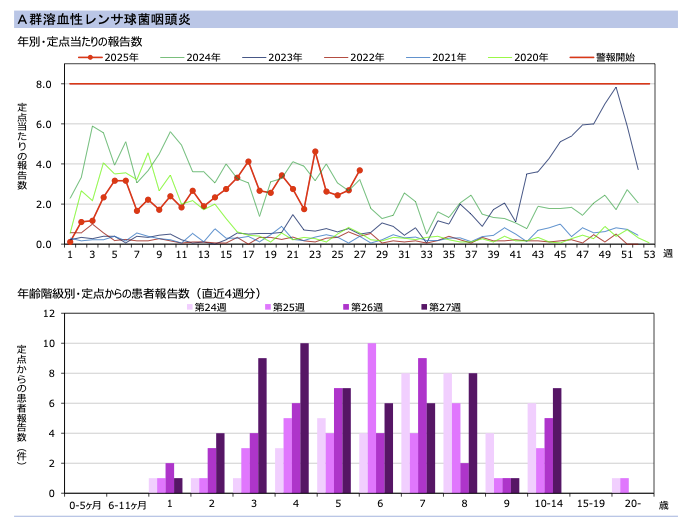The width and height of the screenshot is (688, 517).
Task: Click the 第27週 bar for age 8
Action: 473,433
